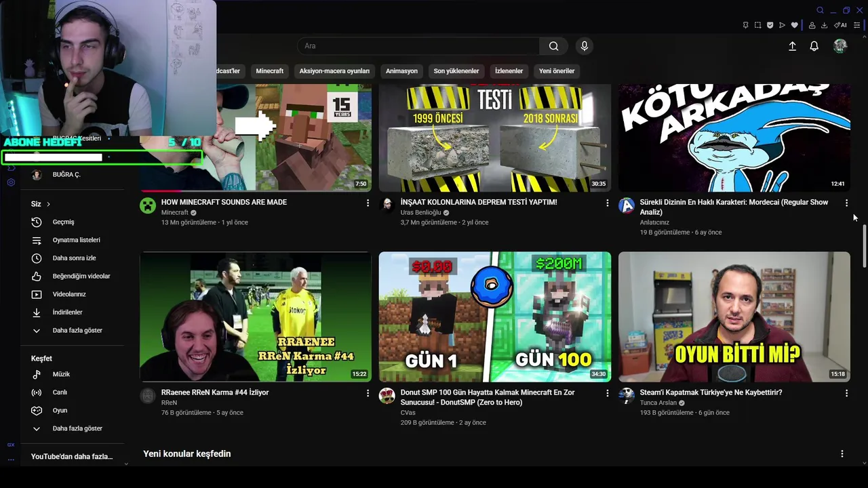Select Yeni öneriler filter chip
This screenshot has width=868, height=488.
coord(557,71)
